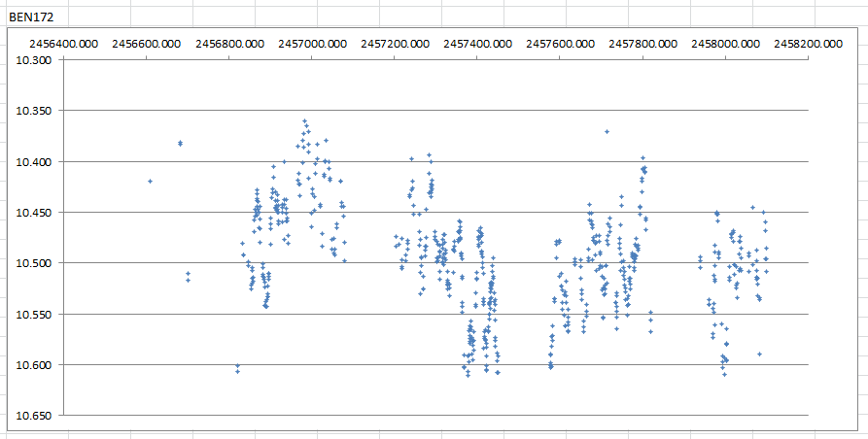Click the 10.500 y-axis label
Viewport: 868px width, 439px height.
pyautogui.click(x=34, y=263)
